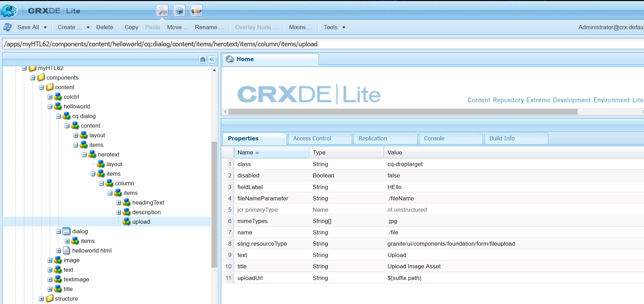Image resolution: width=644 pixels, height=304 pixels.
Task: Select the herotext node icon
Action: [x=93, y=154]
